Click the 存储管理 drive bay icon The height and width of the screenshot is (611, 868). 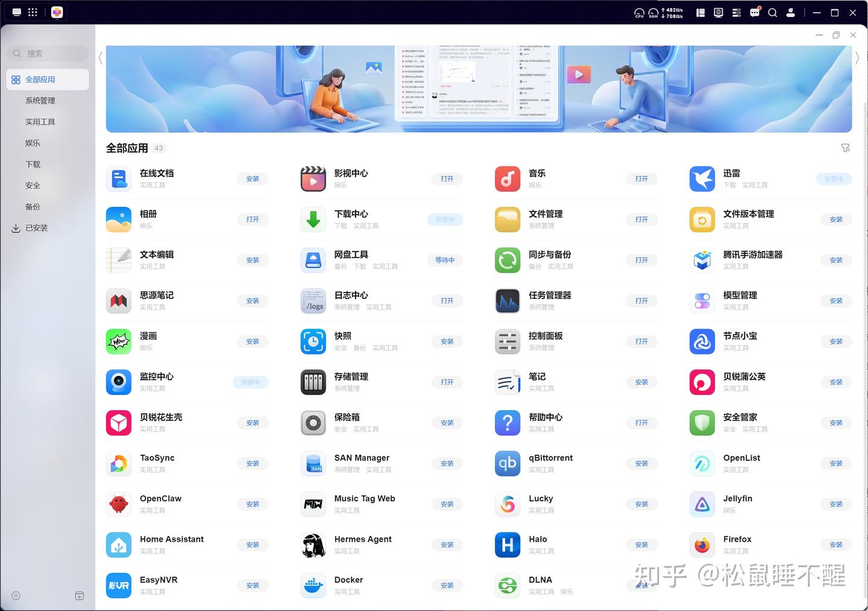point(313,382)
